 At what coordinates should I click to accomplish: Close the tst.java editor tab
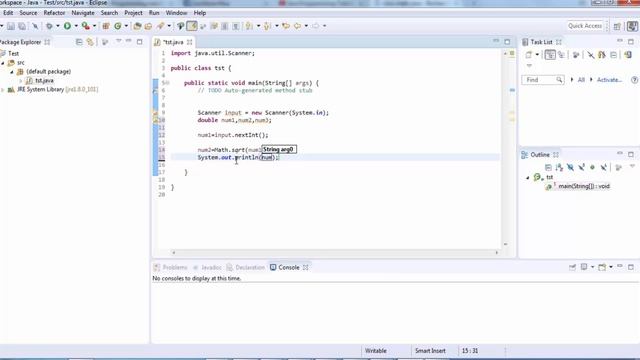[x=189, y=42]
